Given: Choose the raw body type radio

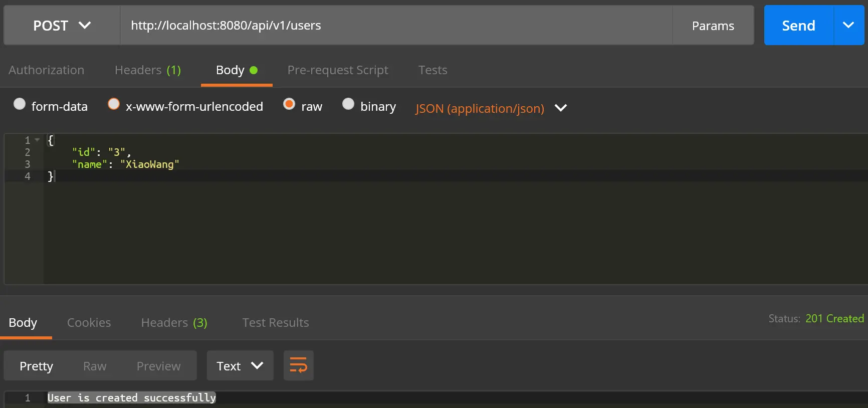Looking at the screenshot, I should 289,104.
